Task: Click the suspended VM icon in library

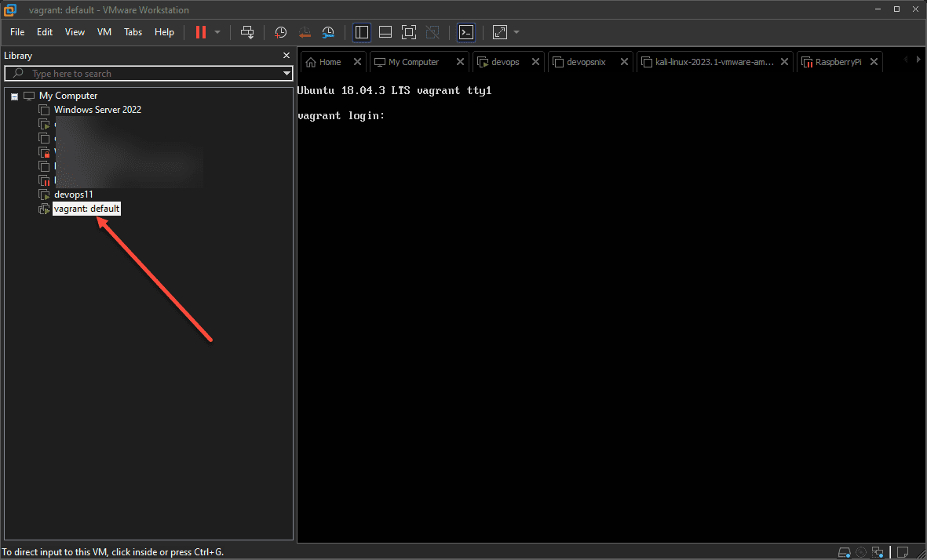Action: 44,180
